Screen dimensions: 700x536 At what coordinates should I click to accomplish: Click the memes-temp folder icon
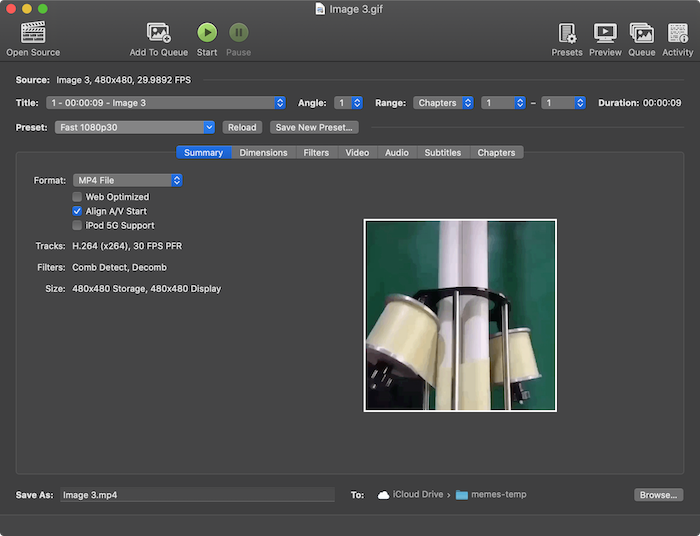462,495
